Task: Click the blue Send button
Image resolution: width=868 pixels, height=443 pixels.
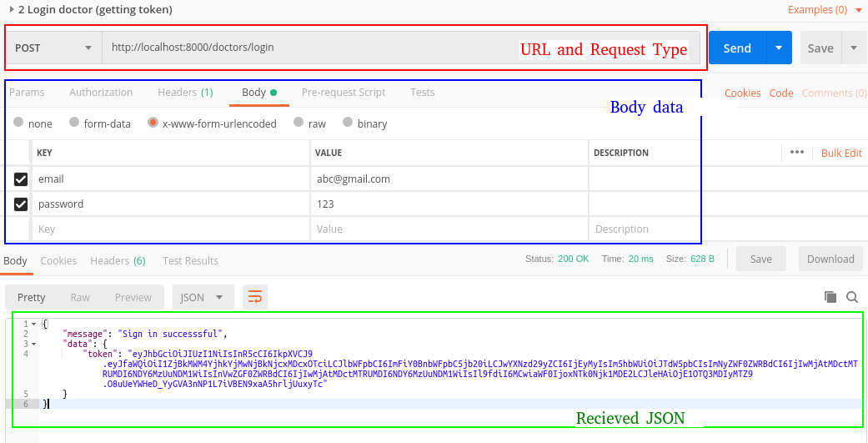Action: click(x=737, y=48)
